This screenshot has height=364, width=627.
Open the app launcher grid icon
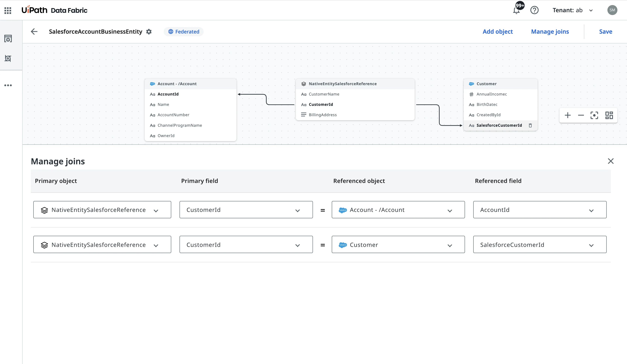click(8, 10)
